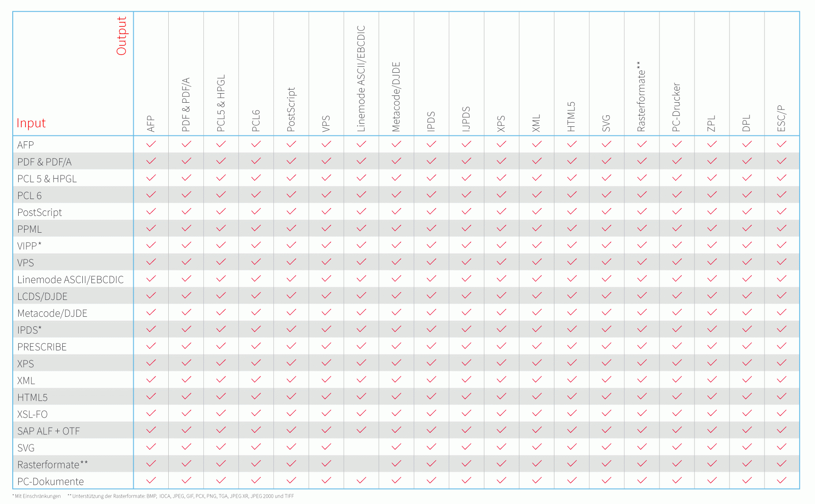The width and height of the screenshot is (815, 504).
Task: Click the checkmark for Rasterformate** input to AFP
Action: pyautogui.click(x=151, y=464)
